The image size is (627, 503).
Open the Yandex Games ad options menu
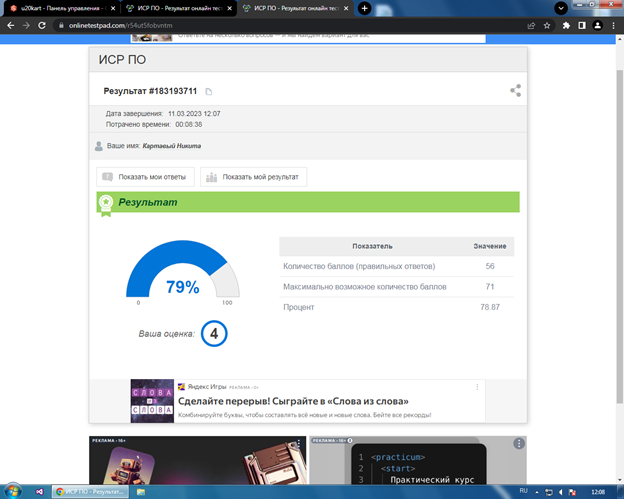coord(477,386)
